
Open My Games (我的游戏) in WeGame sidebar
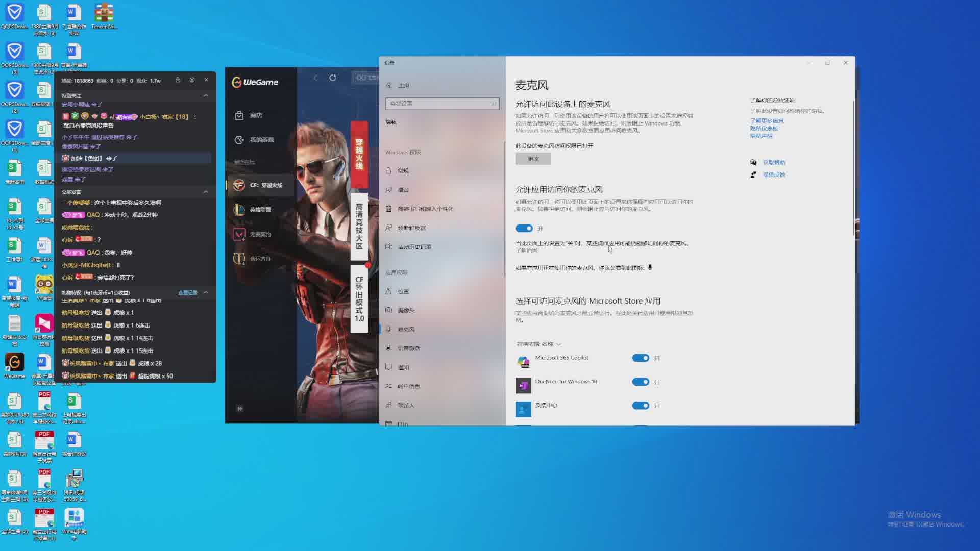(239, 140)
